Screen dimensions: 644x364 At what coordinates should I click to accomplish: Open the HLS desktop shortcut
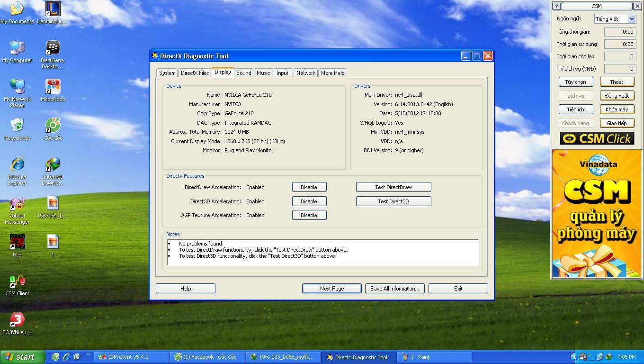click(x=17, y=243)
